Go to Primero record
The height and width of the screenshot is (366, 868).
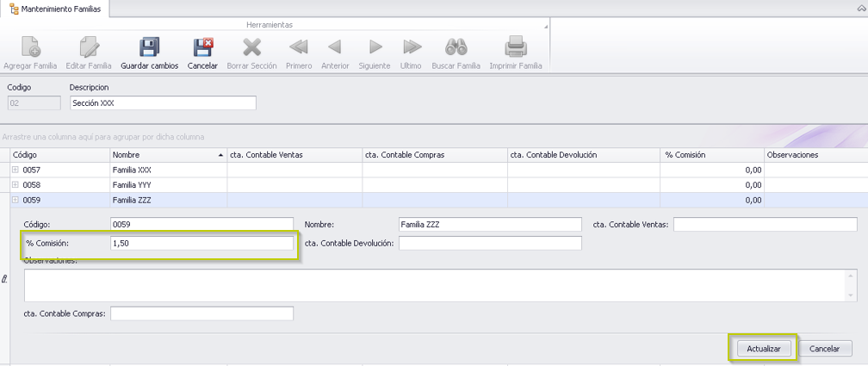coord(298,47)
